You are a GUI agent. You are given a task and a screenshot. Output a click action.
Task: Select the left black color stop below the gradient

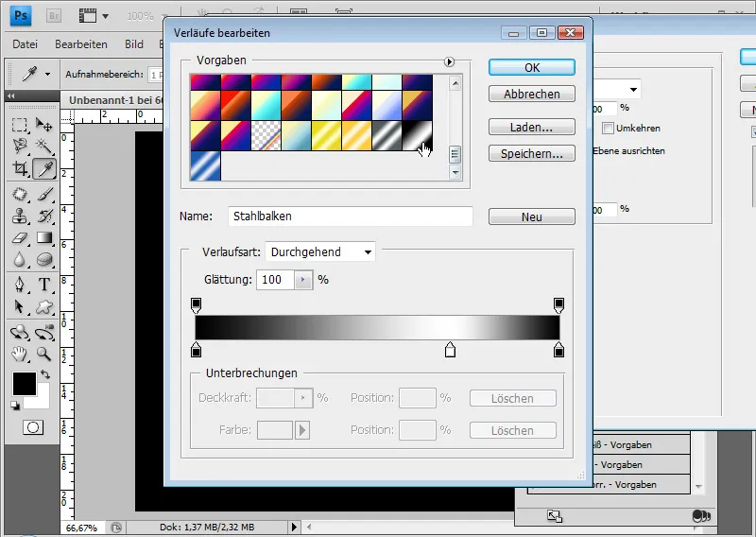tap(196, 350)
